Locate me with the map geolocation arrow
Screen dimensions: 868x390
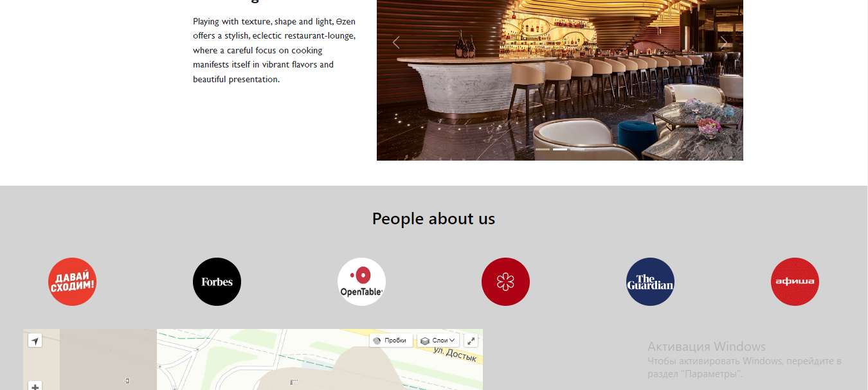[35, 341]
